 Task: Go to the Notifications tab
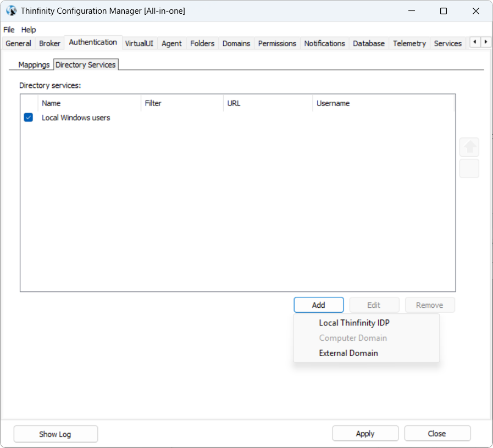(x=324, y=43)
